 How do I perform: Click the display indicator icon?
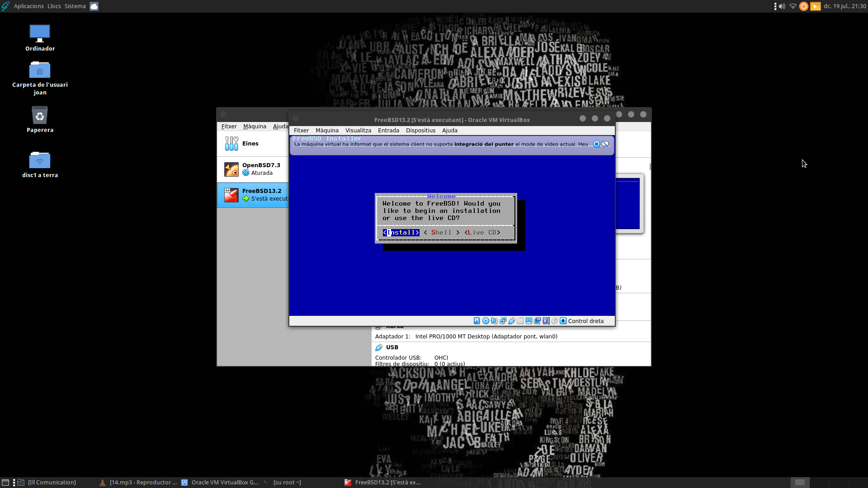click(x=528, y=321)
